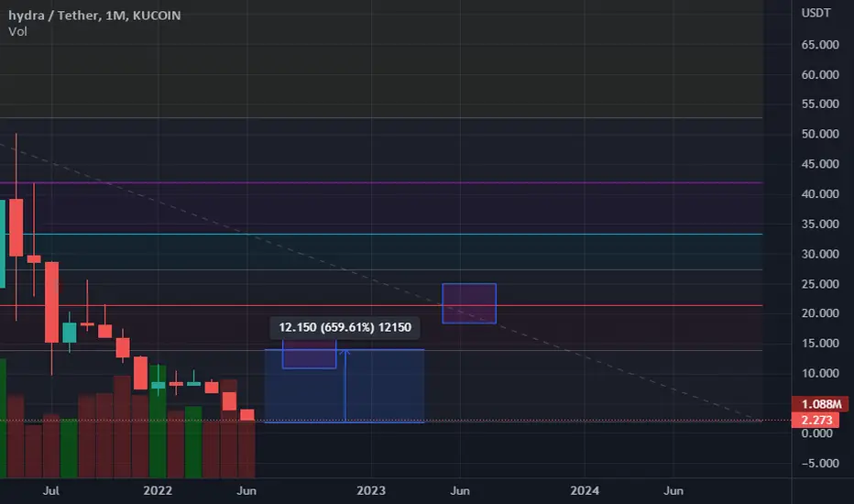Viewport: 854px width, 504px height.
Task: Click the 1.088M volume tag
Action: 820,404
